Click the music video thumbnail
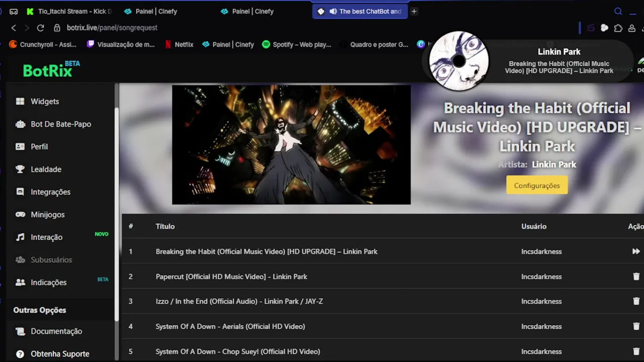 (x=291, y=145)
